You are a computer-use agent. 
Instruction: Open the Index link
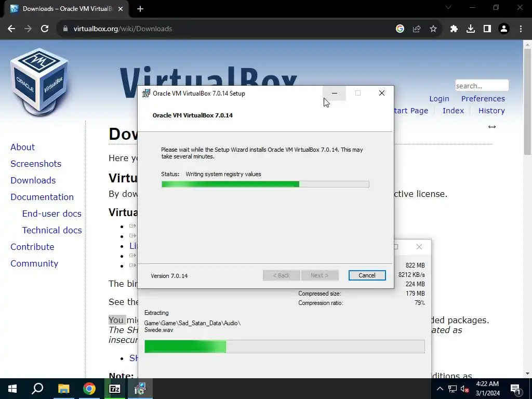(x=453, y=111)
